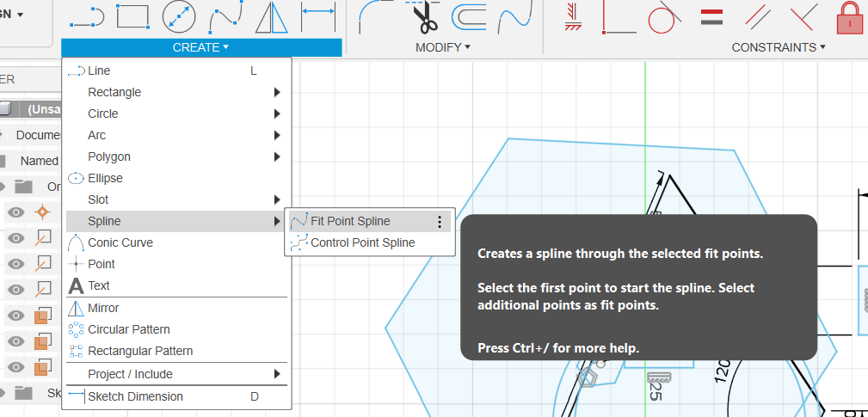
Task: Click the orange origin point icon in browser
Action: click(x=42, y=212)
